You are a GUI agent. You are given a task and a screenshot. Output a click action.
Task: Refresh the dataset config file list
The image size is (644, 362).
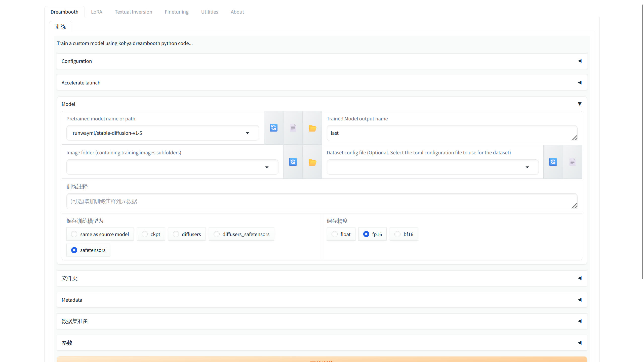[553, 162]
